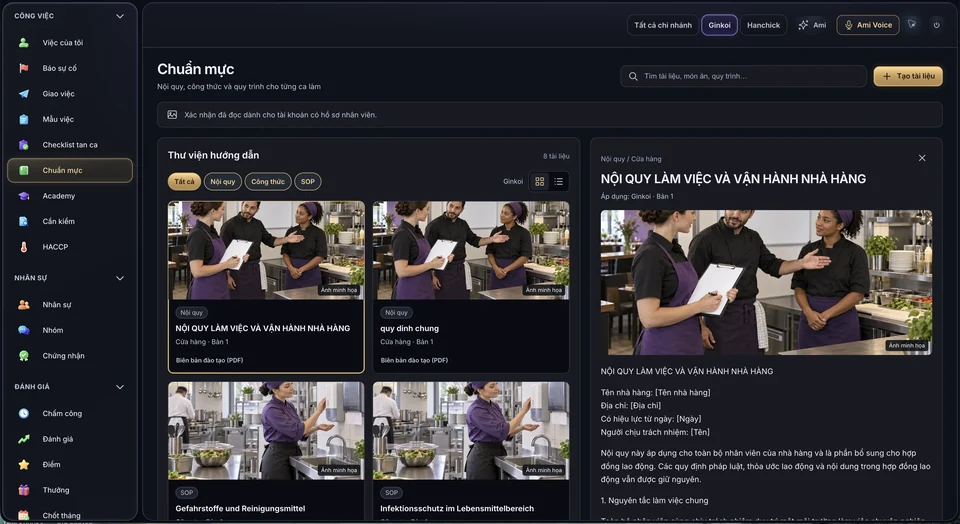Open quy dinh chung card thumbnail

coord(471,250)
